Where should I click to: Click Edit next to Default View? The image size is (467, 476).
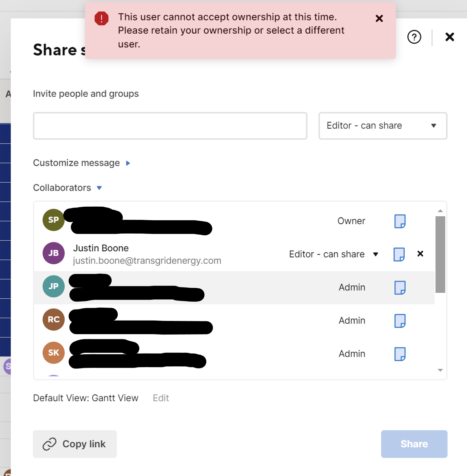161,398
